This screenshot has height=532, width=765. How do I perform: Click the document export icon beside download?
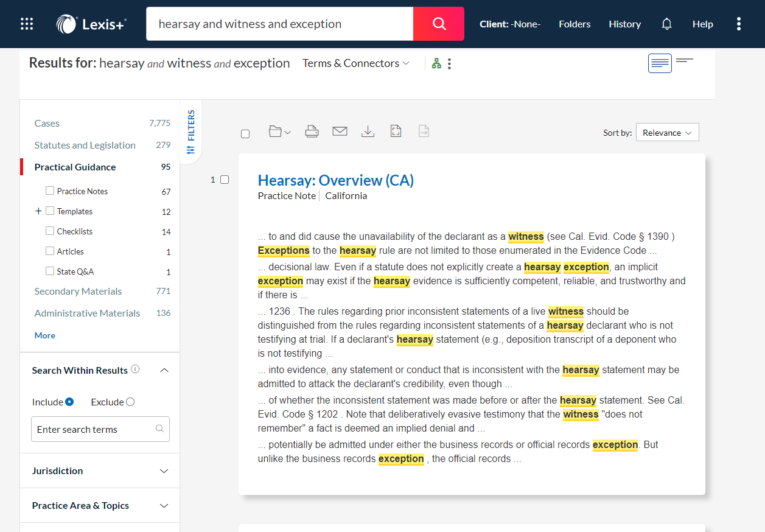(x=396, y=131)
